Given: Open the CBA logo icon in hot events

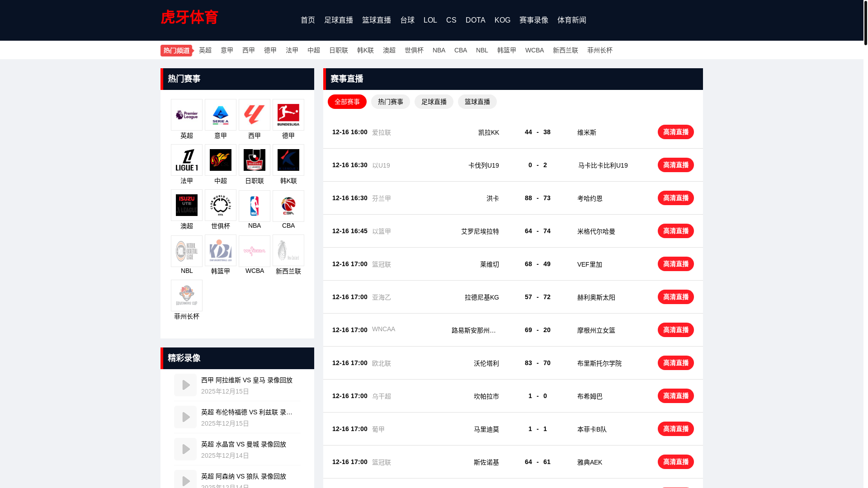Looking at the screenshot, I should pos(288,206).
